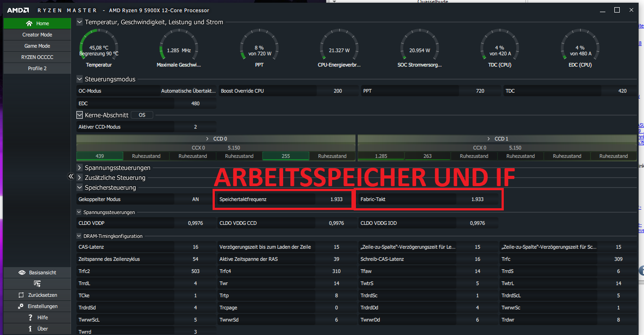Screen dimensions: 644x335
Task: Open Einstellungen settings
Action: click(x=37, y=306)
